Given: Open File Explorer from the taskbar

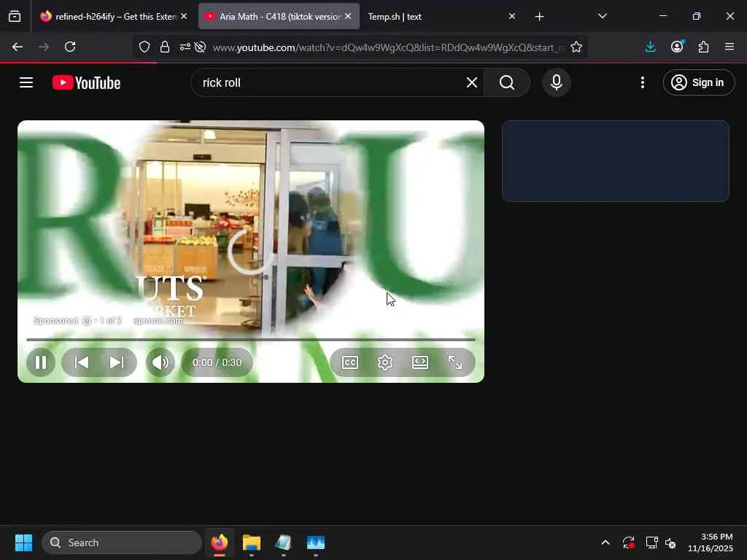Looking at the screenshot, I should [252, 542].
